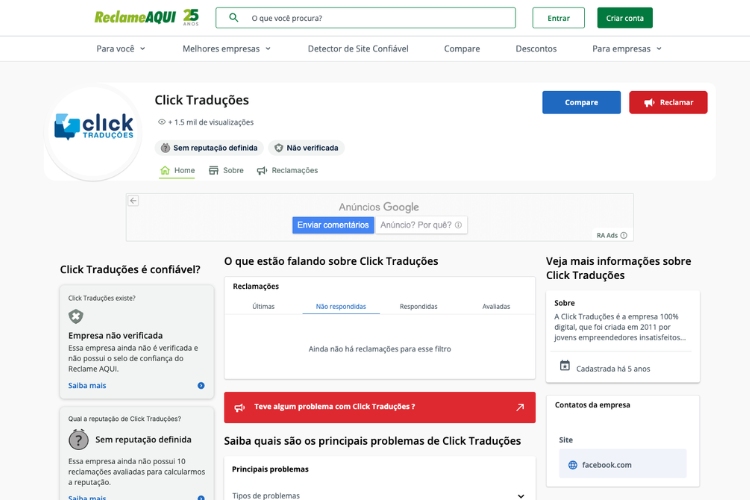The image size is (750, 500).
Task: Click the calendar icon by Cadastrada
Action: [x=565, y=366]
